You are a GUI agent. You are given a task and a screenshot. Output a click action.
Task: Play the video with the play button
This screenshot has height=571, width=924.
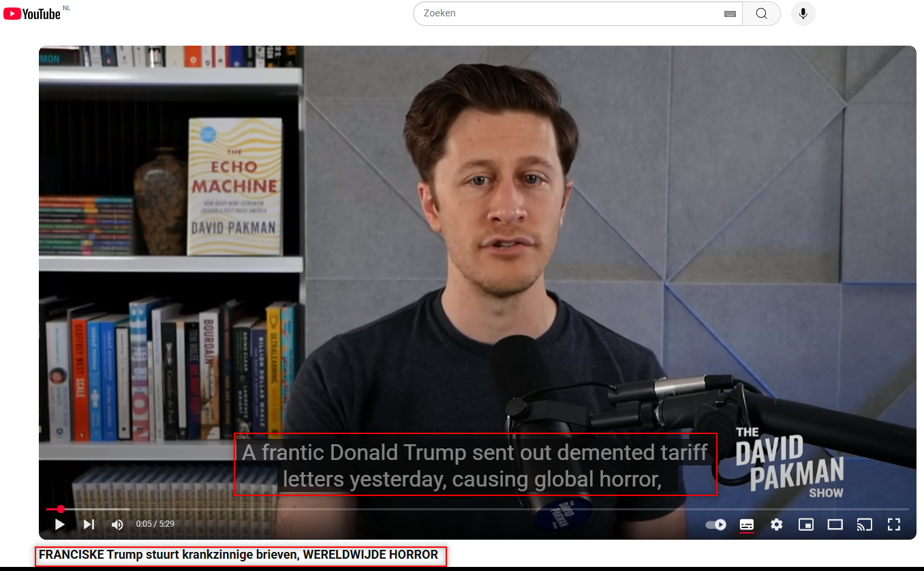pos(59,524)
